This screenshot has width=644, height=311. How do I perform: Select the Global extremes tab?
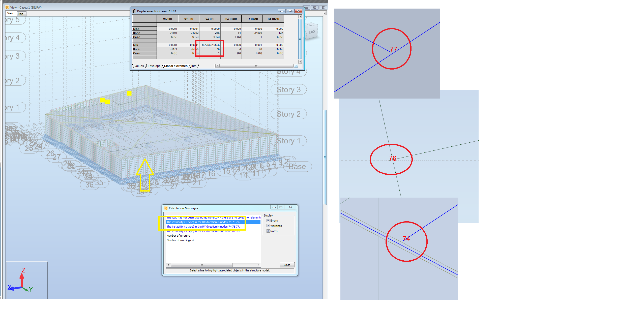pos(176,66)
